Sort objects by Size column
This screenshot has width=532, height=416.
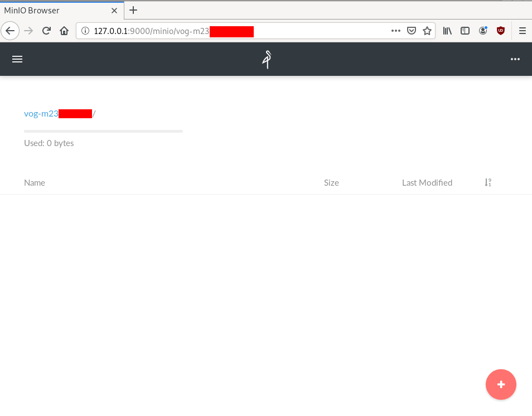(331, 183)
